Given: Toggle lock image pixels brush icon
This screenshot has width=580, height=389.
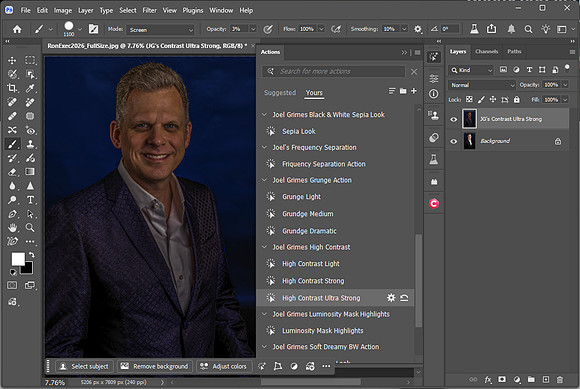Looking at the screenshot, I should [x=481, y=99].
